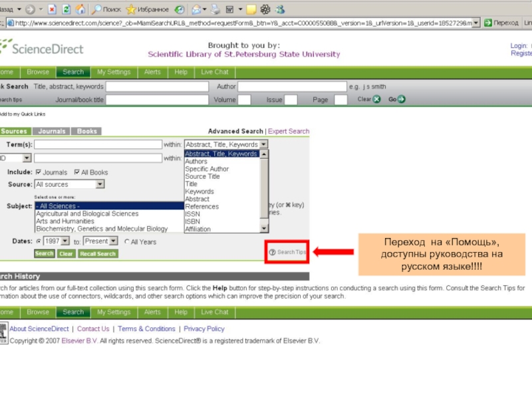This screenshot has height=399, width=532.
Task: Switch to the Journals tab
Action: click(52, 131)
